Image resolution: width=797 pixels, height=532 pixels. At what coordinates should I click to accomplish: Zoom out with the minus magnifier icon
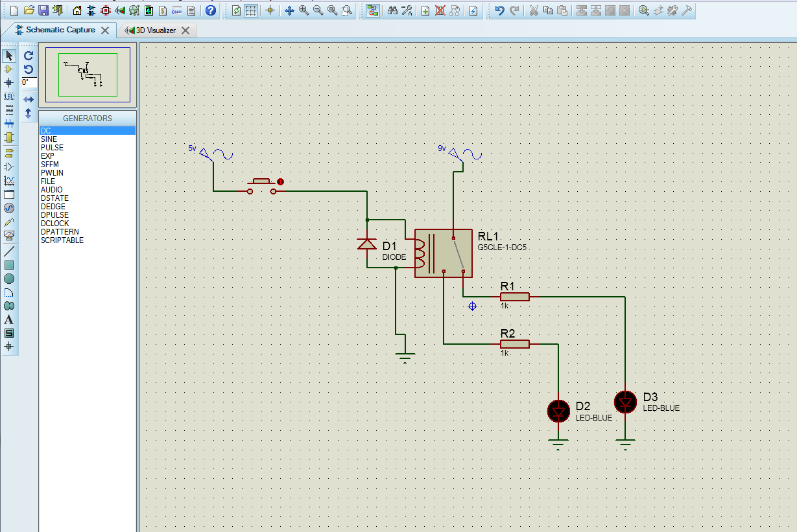pos(318,10)
